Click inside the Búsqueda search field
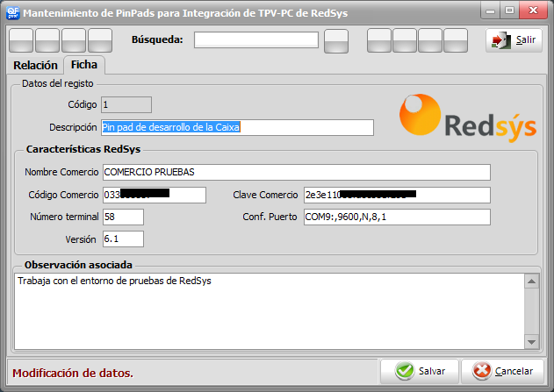The height and width of the screenshot is (392, 554). pyautogui.click(x=256, y=39)
